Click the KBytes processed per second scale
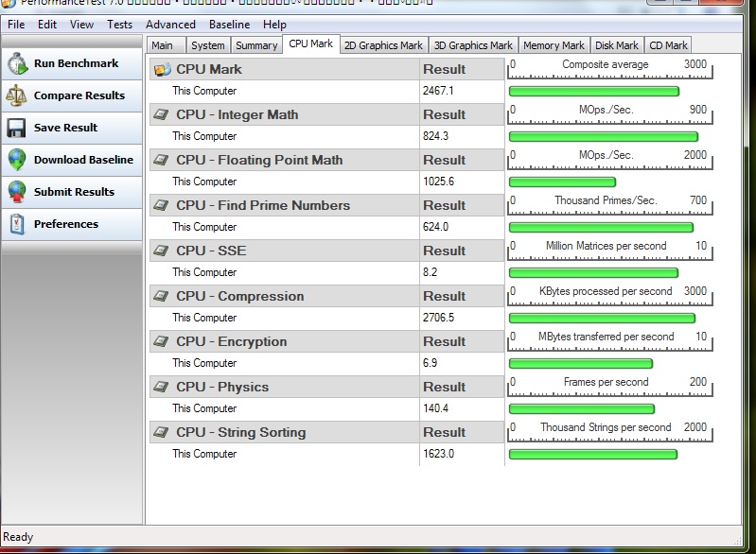Screen dimensions: 756x554 (610, 296)
